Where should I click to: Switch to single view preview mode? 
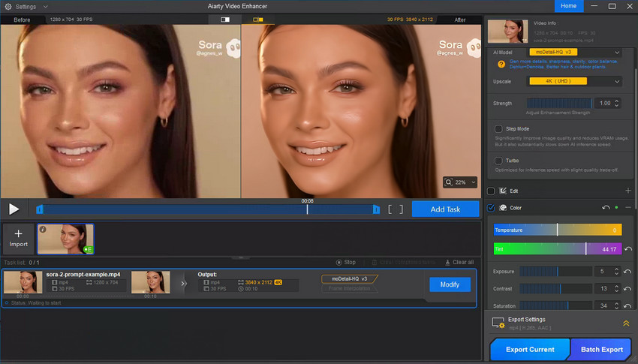pyautogui.click(x=225, y=20)
